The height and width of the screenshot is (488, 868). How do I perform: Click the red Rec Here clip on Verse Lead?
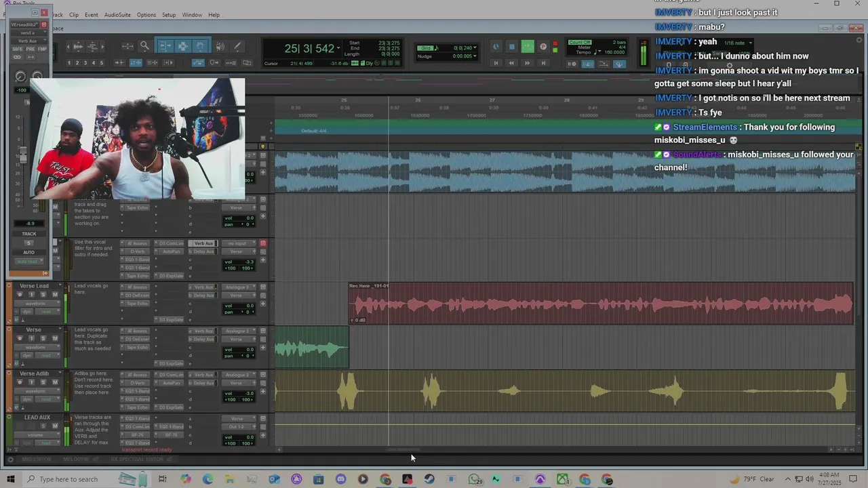601,304
